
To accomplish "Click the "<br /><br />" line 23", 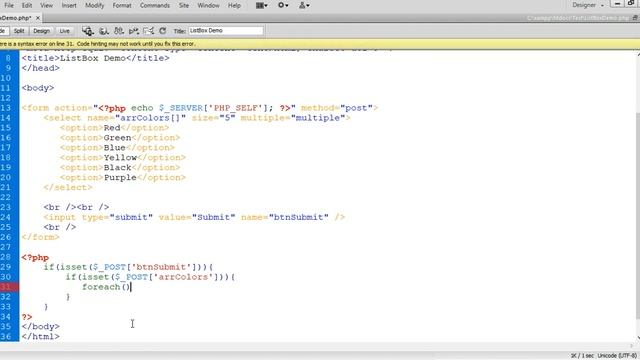I will tap(76, 207).
